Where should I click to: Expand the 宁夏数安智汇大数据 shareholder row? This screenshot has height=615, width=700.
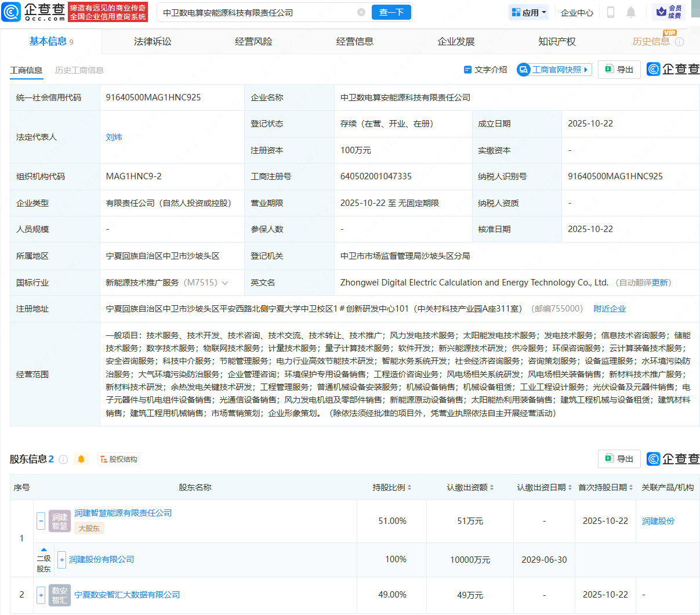(41, 595)
